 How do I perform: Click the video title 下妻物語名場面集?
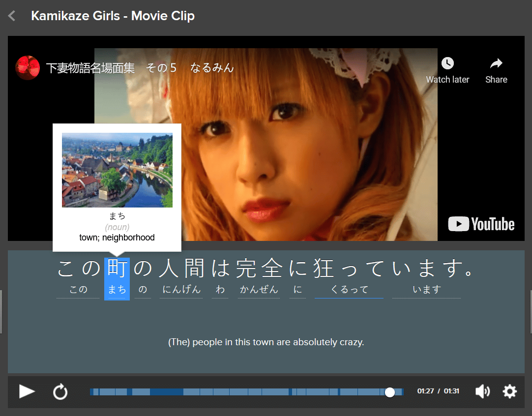click(x=140, y=68)
